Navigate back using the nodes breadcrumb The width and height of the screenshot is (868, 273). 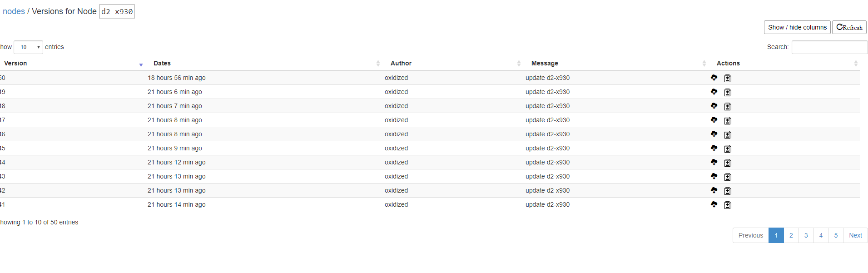[x=13, y=11]
